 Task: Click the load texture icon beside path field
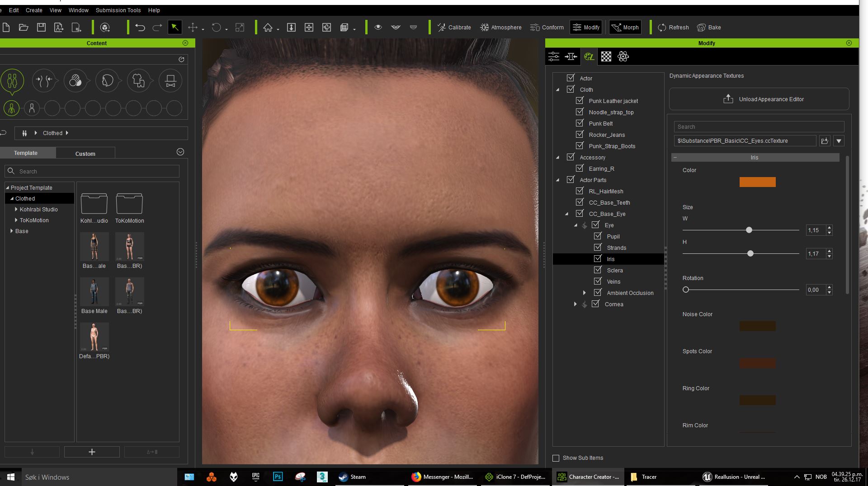point(825,141)
